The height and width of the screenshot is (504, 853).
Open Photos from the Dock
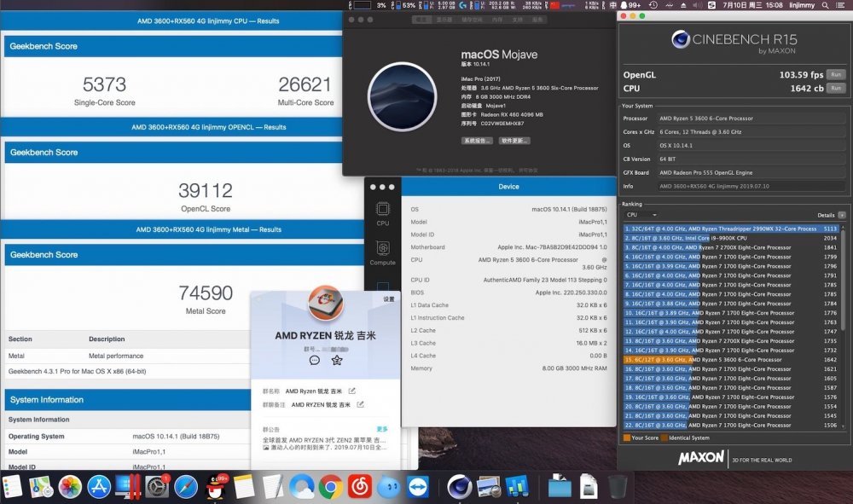[70, 487]
